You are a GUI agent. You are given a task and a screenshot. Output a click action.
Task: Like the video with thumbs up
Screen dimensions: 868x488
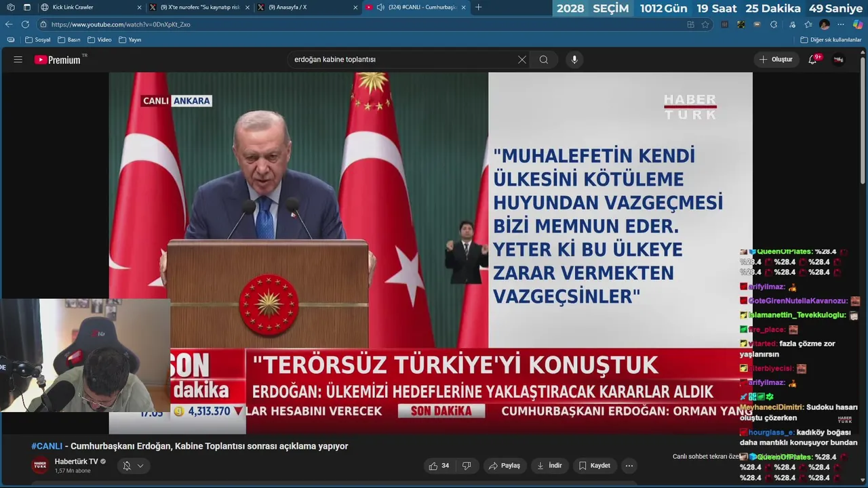click(439, 466)
